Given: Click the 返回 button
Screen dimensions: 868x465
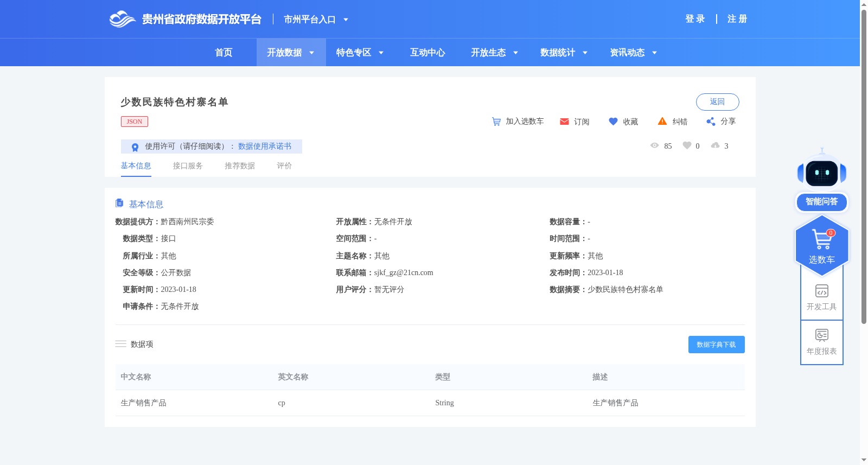Looking at the screenshot, I should (x=717, y=102).
